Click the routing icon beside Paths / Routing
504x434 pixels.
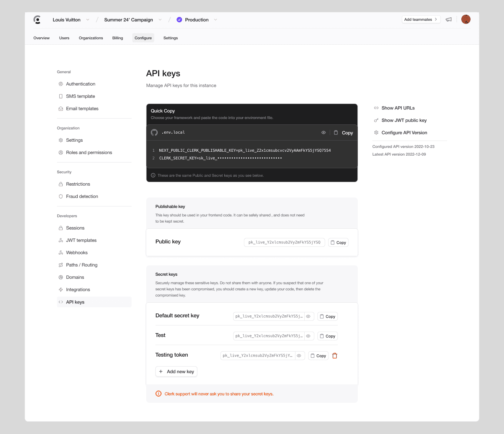[61, 265]
